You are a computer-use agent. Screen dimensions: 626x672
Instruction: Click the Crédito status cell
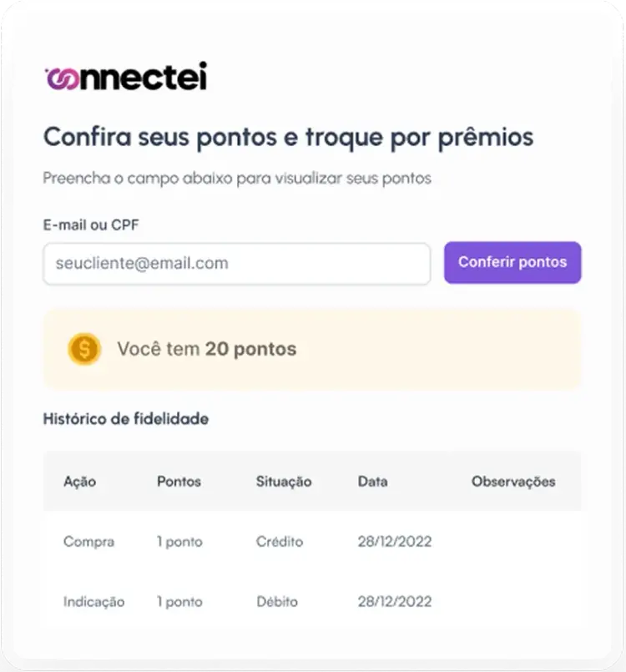pos(280,542)
